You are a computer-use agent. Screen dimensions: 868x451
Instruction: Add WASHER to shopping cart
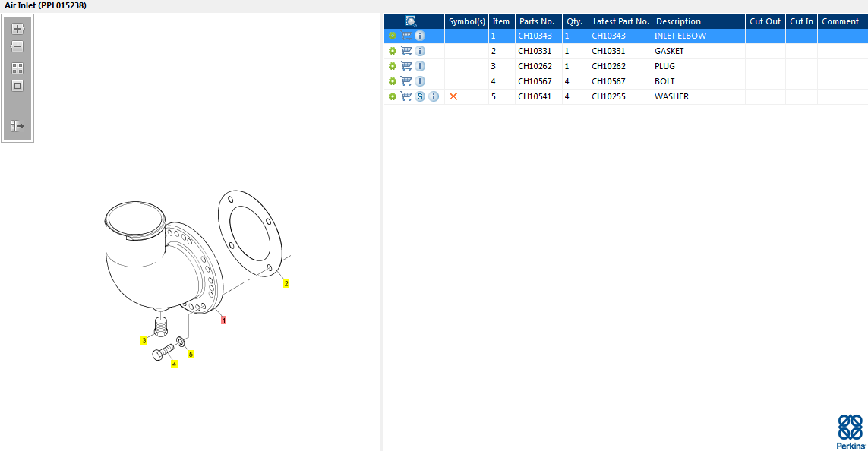406,96
